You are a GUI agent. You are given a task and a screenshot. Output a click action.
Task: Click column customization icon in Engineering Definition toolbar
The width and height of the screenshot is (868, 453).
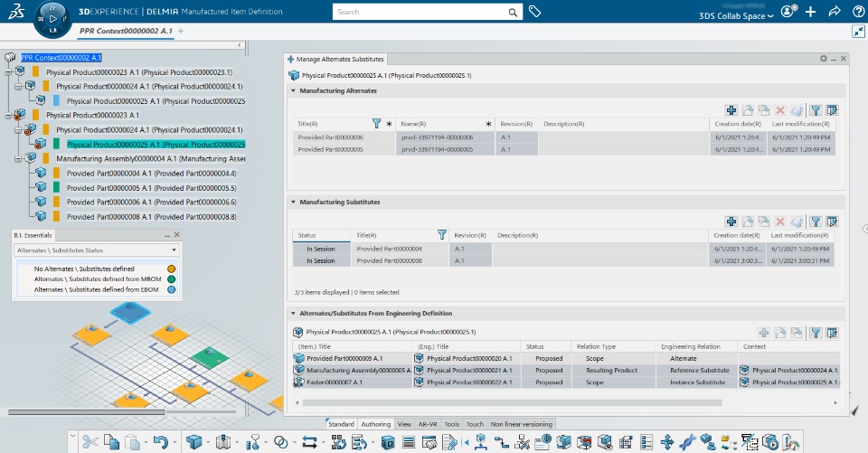point(832,333)
